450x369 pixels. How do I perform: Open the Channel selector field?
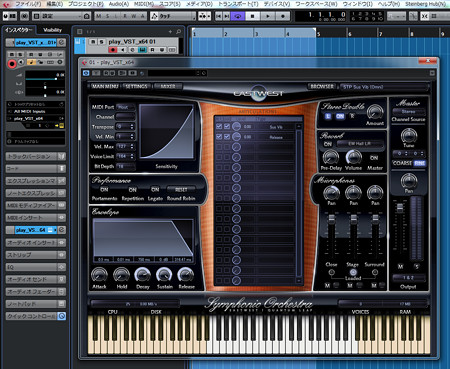125,117
